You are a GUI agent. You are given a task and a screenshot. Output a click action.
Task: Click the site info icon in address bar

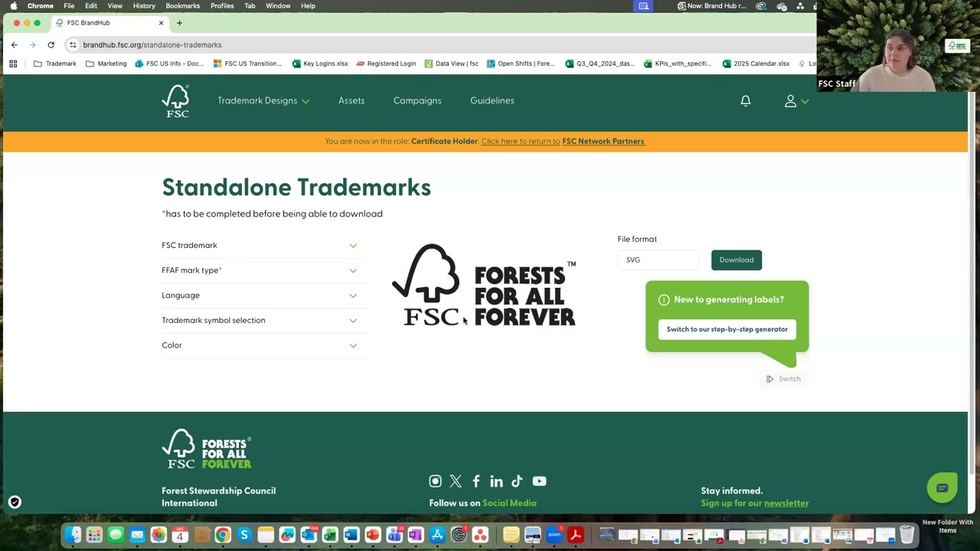[x=73, y=44]
